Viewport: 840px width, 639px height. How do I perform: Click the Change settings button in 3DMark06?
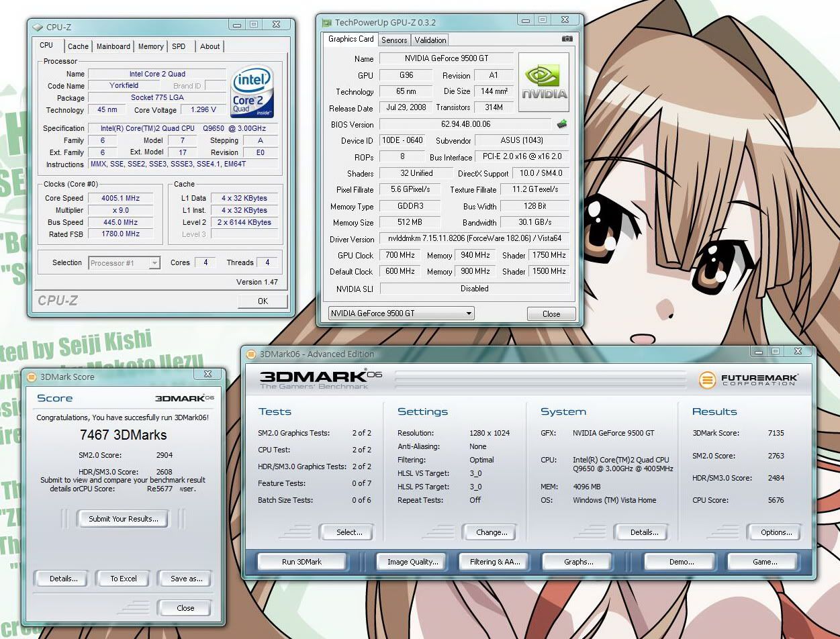(x=492, y=532)
